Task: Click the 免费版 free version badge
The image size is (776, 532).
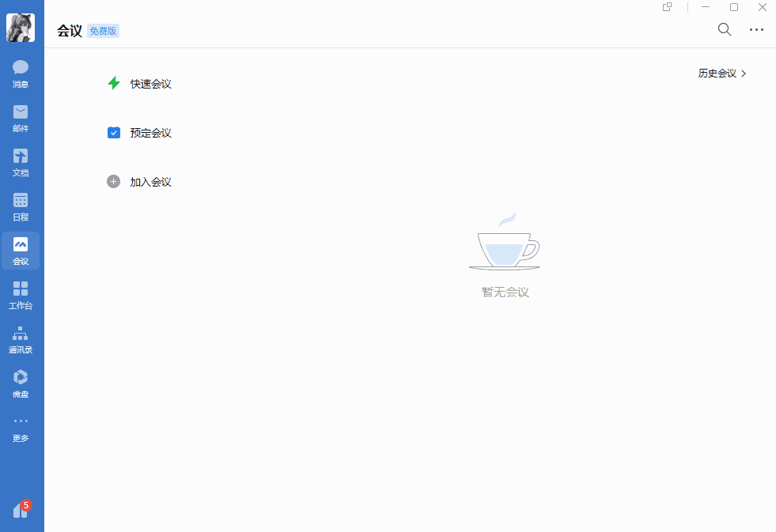Action: click(x=104, y=31)
